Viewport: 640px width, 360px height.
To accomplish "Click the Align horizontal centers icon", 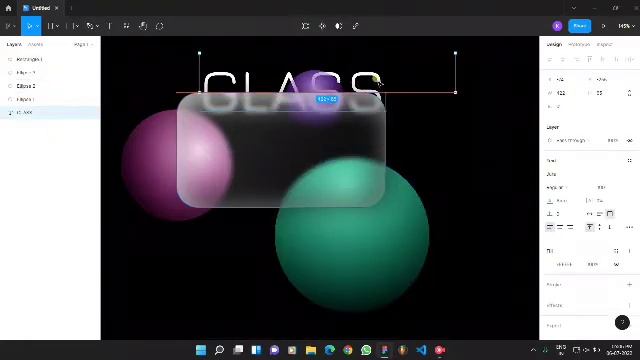I will (x=563, y=60).
